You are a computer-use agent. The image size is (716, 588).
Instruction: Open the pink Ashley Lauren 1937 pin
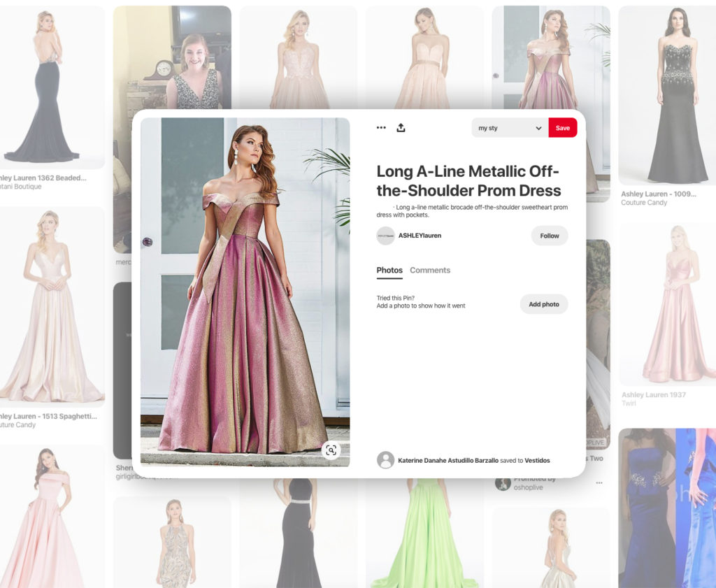click(x=667, y=303)
